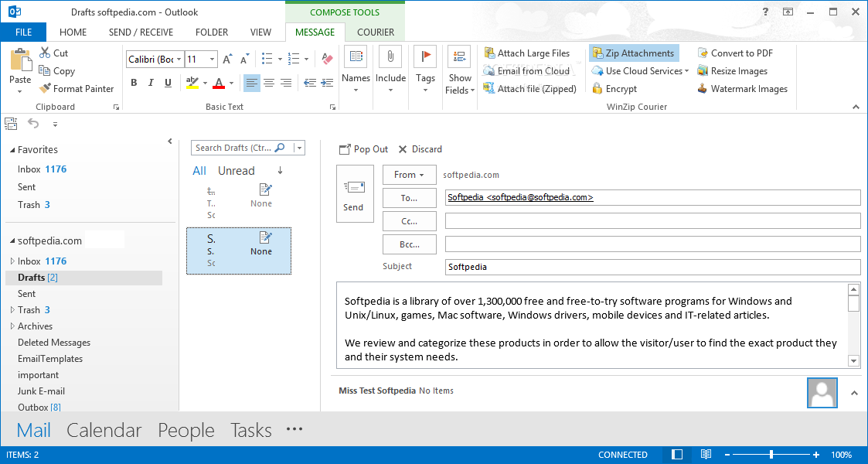Toggle Italic formatting
868x464 pixels.
(x=151, y=83)
